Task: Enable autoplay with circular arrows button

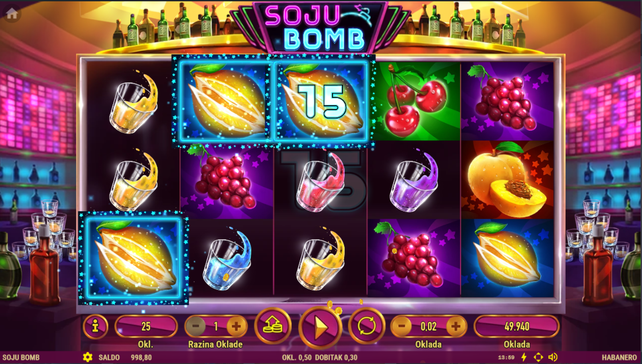Action: point(367,326)
